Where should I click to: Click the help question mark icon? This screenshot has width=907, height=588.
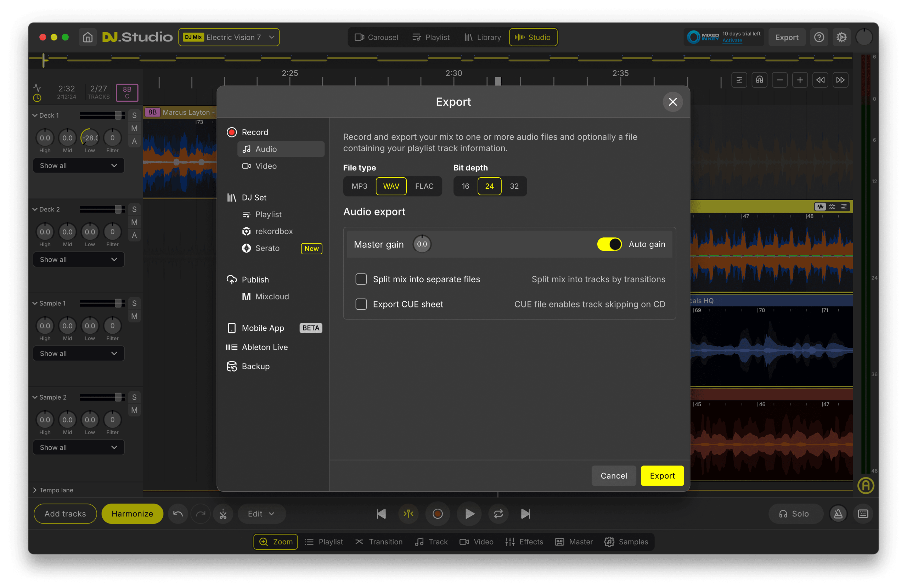pos(819,37)
